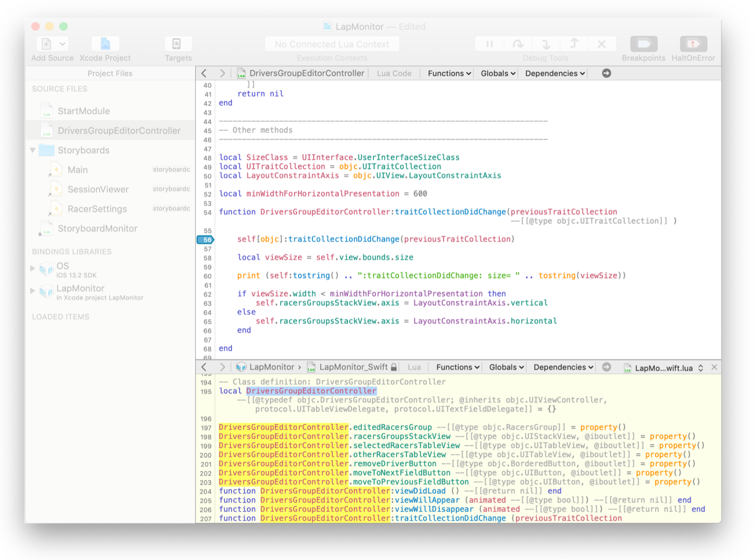The width and height of the screenshot is (756, 560).
Task: Click the round arrow icon in upper editor bar
Action: [x=606, y=73]
